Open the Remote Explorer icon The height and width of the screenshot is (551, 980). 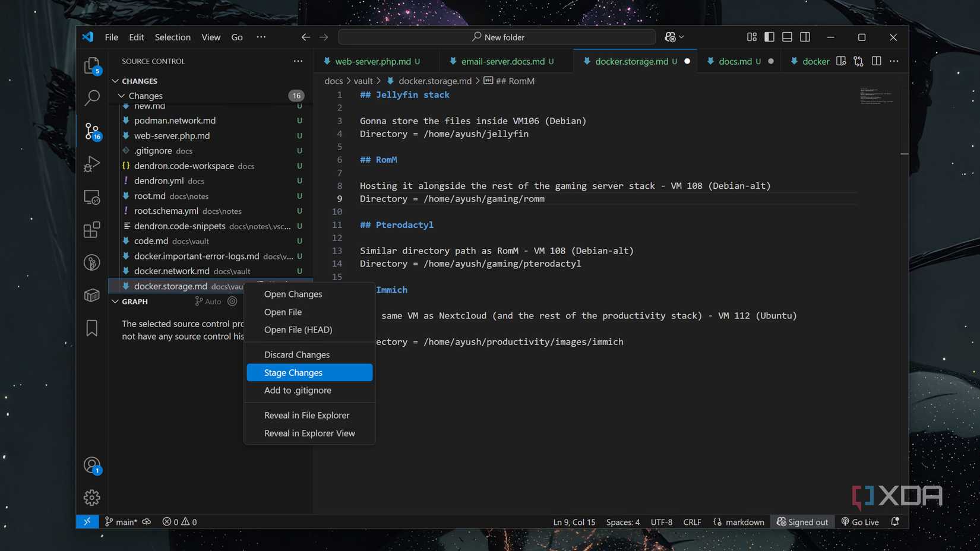[92, 197]
